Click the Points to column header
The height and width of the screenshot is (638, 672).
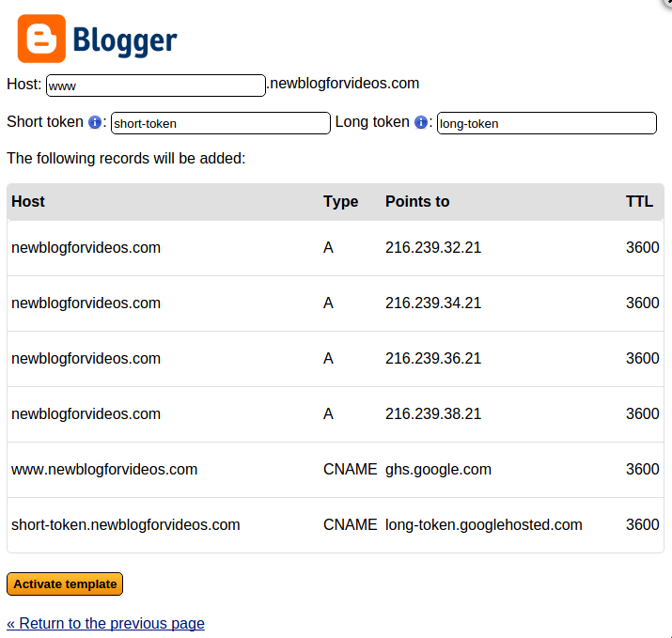[x=417, y=201]
